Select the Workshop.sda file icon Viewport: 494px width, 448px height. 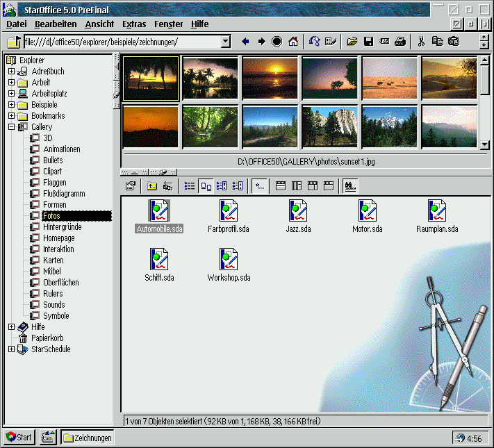[x=229, y=259]
